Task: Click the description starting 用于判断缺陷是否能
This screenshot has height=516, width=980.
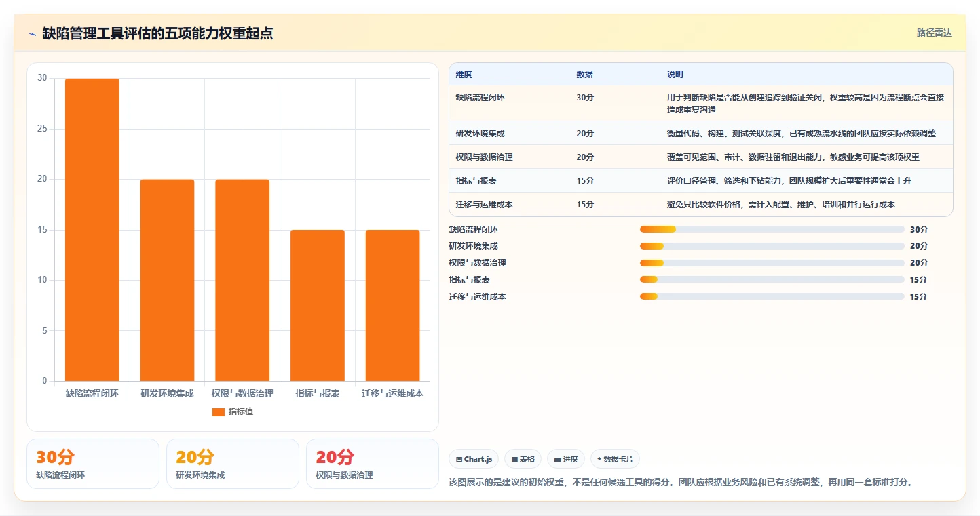Action: click(806, 103)
